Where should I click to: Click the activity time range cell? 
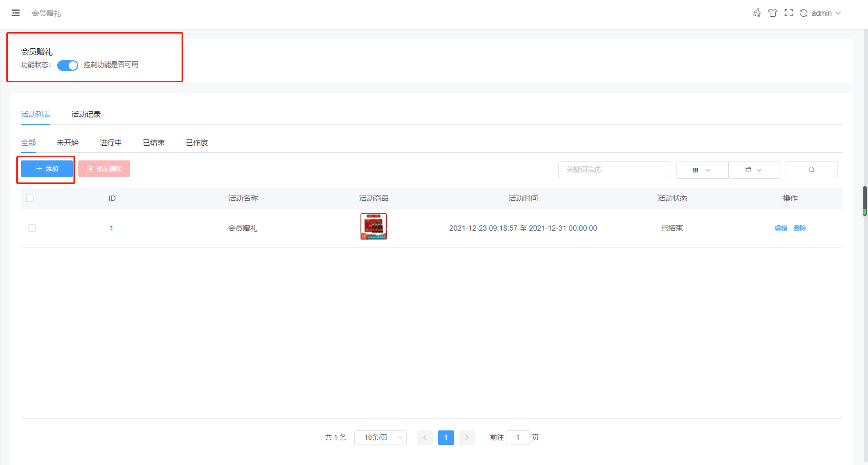[523, 228]
